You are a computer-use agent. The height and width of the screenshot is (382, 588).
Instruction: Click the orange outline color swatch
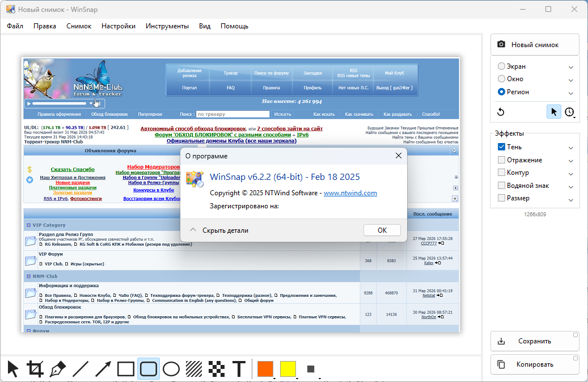[x=265, y=369]
